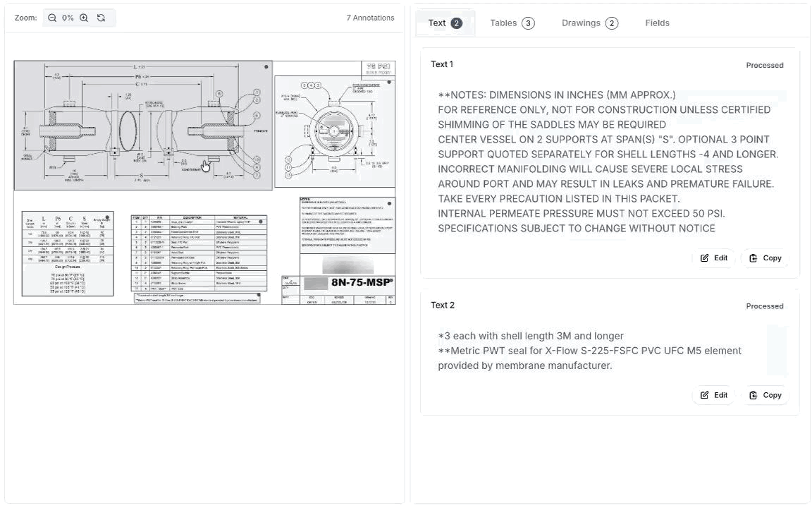
Task: Open the Drawings tab
Action: [589, 23]
